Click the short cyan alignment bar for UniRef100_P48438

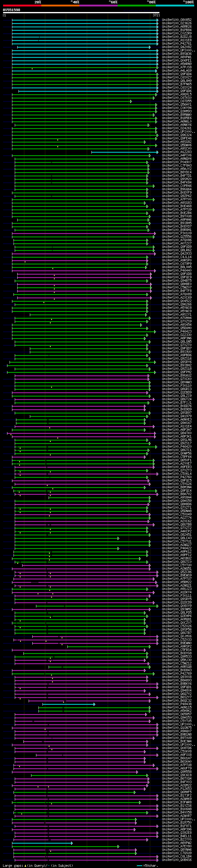pos(69,704)
